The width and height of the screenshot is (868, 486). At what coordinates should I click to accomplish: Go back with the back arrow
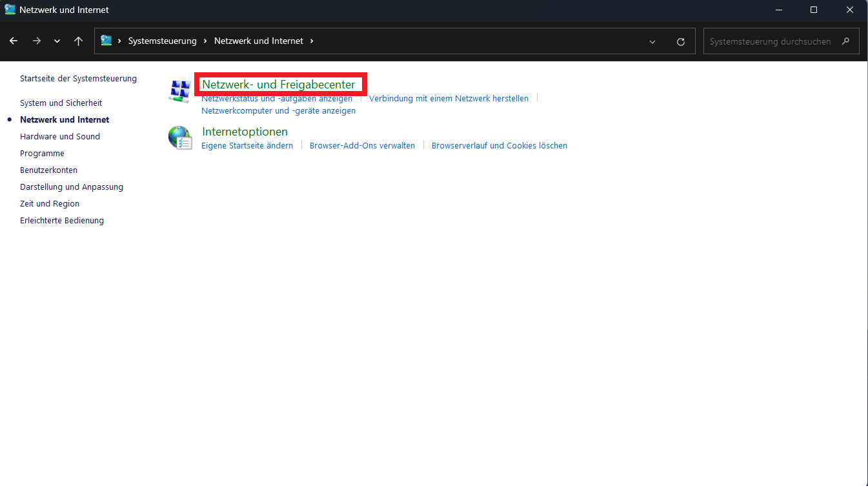click(14, 41)
